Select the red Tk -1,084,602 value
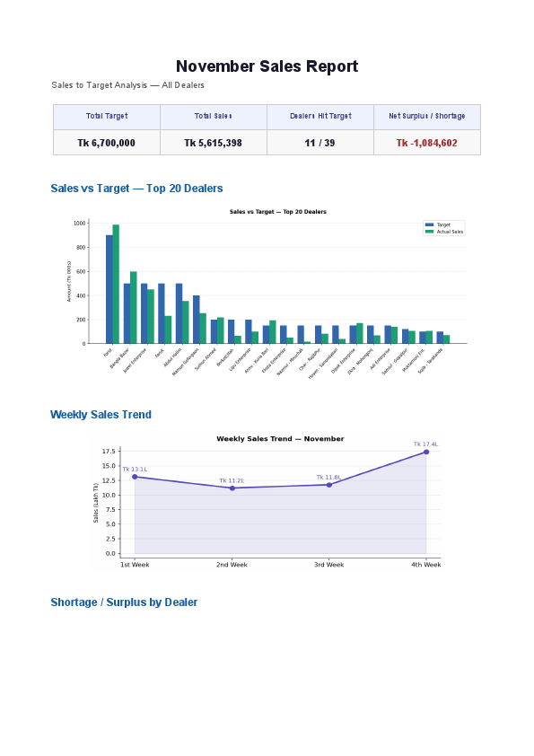The image size is (534, 756). point(426,143)
